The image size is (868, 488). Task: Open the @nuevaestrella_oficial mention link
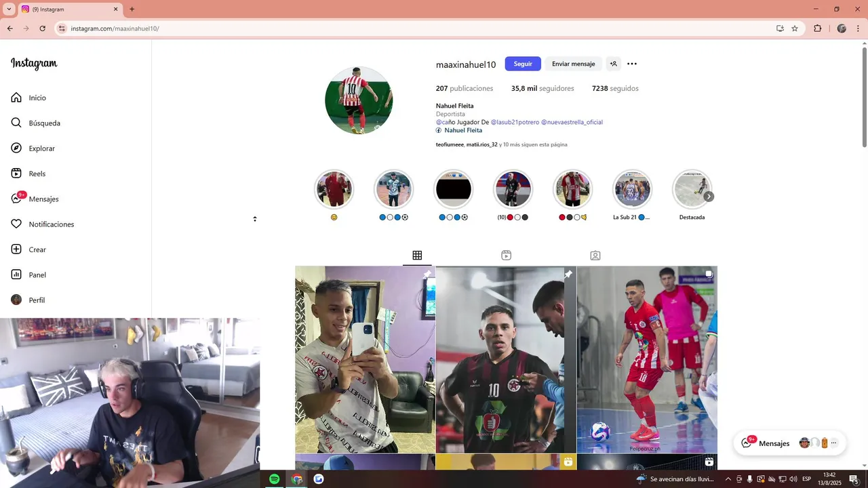572,122
